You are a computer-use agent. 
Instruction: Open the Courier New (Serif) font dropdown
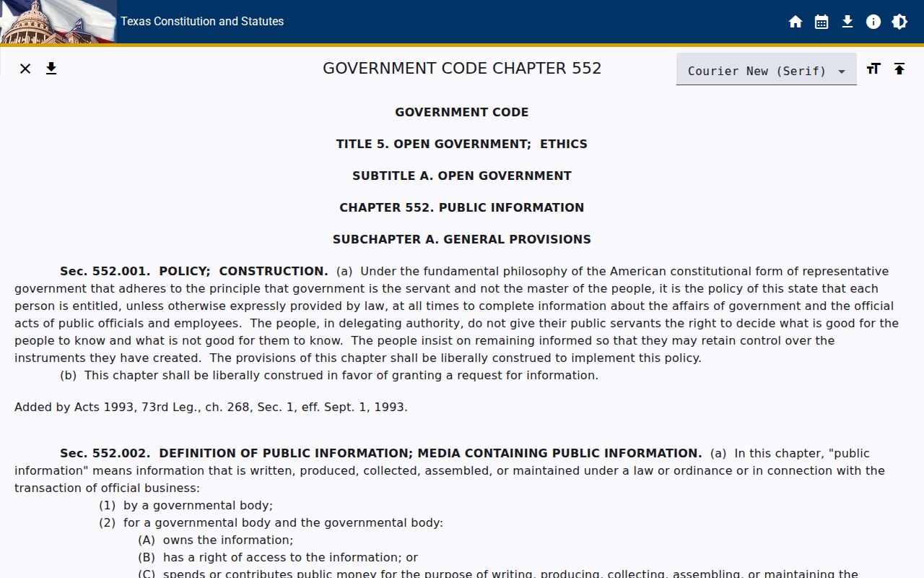pos(767,69)
